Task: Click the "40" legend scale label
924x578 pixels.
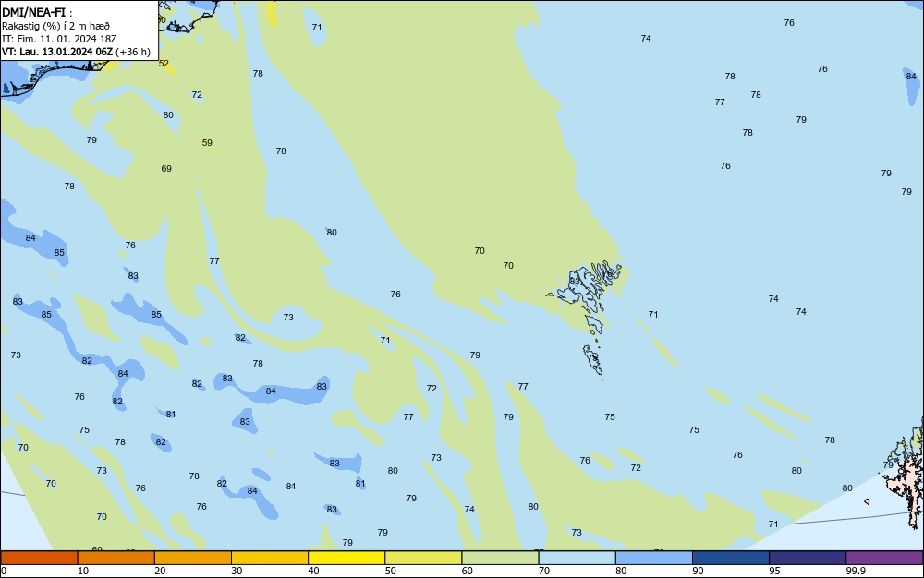Action: [x=313, y=571]
